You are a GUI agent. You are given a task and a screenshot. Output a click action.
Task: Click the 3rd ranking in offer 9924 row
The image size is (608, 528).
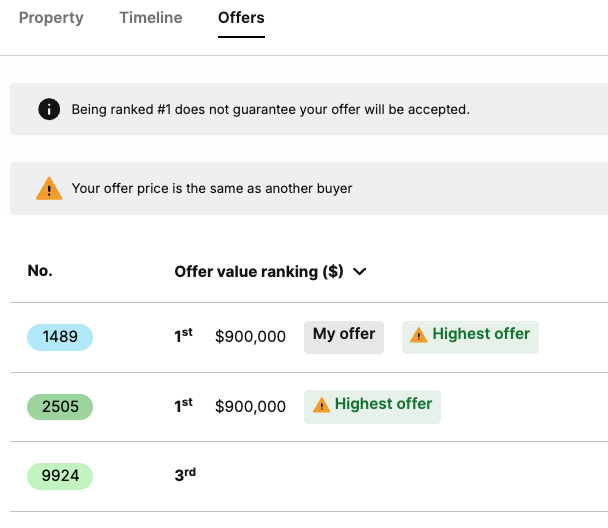pyautogui.click(x=185, y=475)
